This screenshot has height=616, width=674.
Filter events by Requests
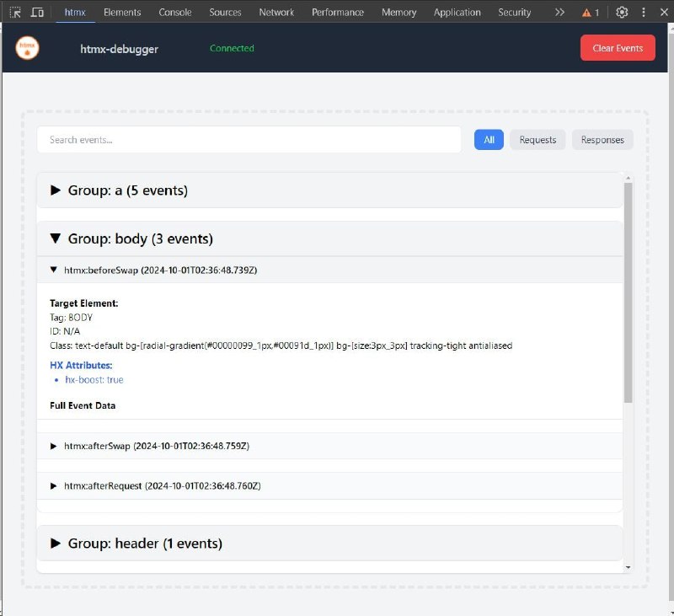click(538, 140)
